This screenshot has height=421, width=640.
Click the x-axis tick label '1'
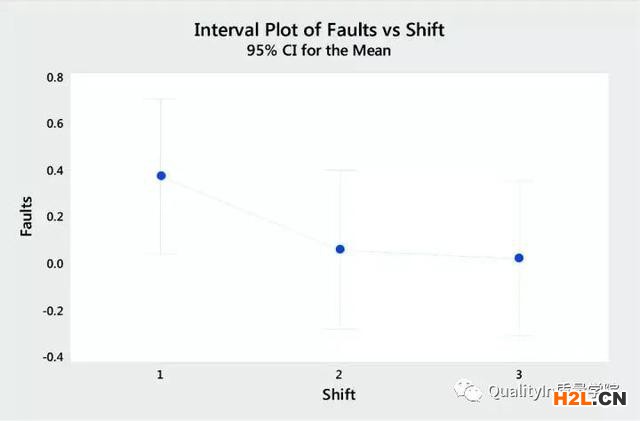160,374
